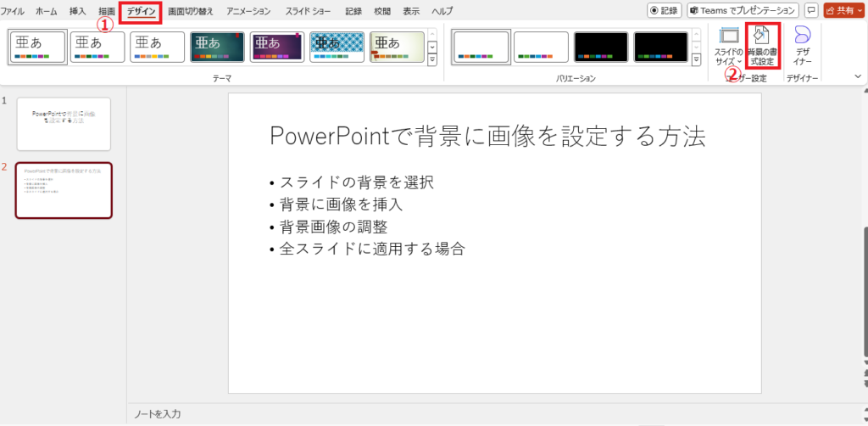Select slide 2 thumbnail
Screen dimensions: 868x426
(x=64, y=190)
